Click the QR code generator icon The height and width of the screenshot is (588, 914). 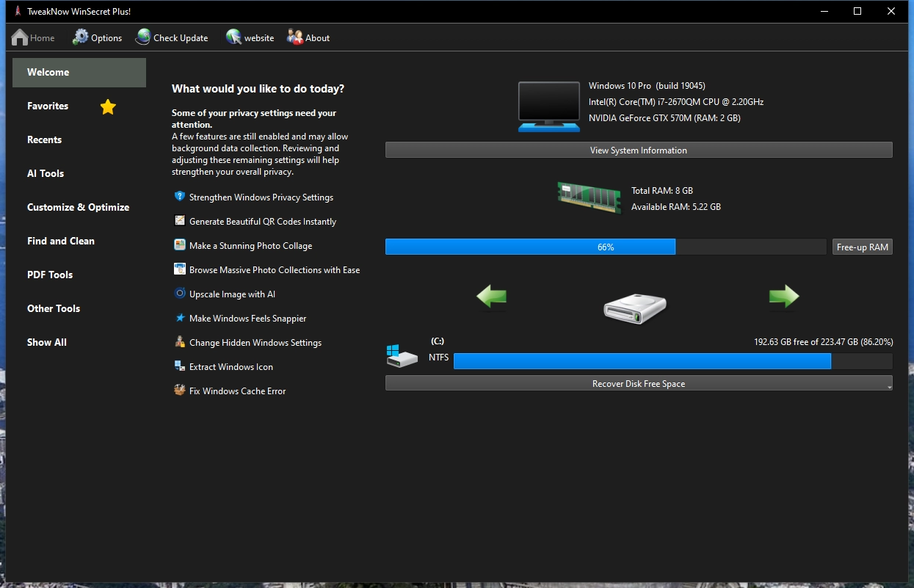(x=180, y=221)
